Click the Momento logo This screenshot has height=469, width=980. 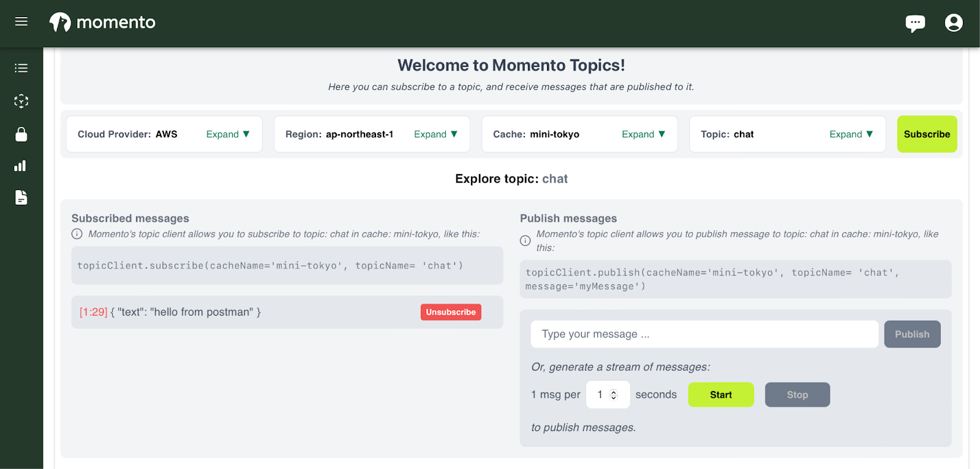[102, 22]
